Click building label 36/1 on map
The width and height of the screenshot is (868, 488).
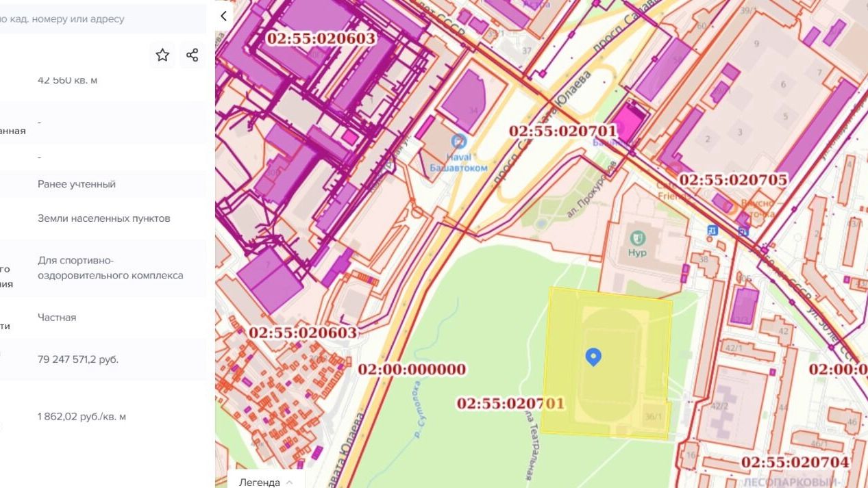point(653,416)
